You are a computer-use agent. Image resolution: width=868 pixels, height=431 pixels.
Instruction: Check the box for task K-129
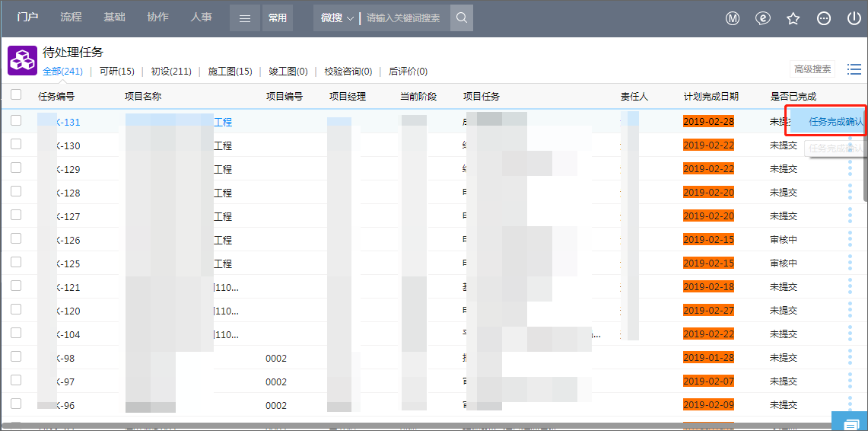[x=16, y=168]
